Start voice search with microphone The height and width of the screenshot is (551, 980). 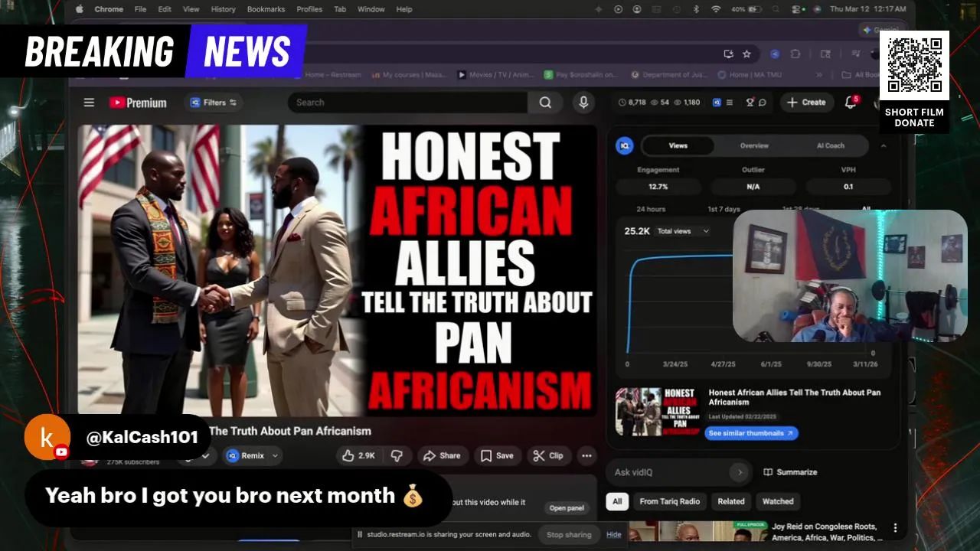[x=583, y=103]
